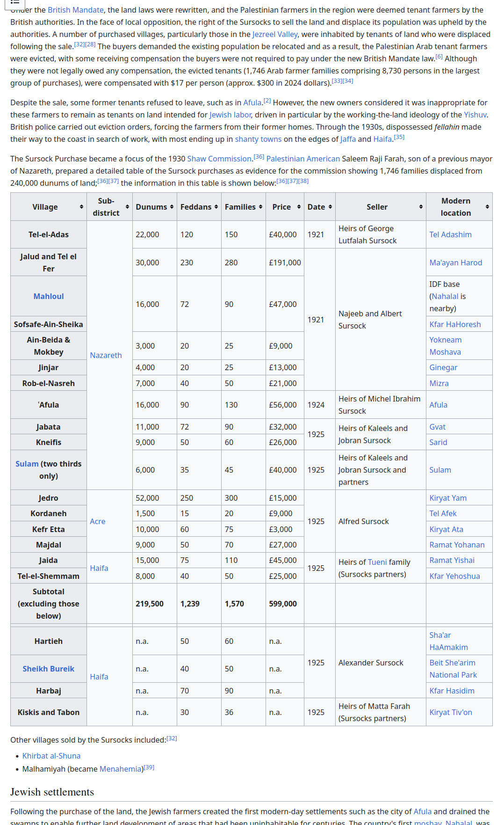
Task: Open the Sarid link
Action: point(438,442)
